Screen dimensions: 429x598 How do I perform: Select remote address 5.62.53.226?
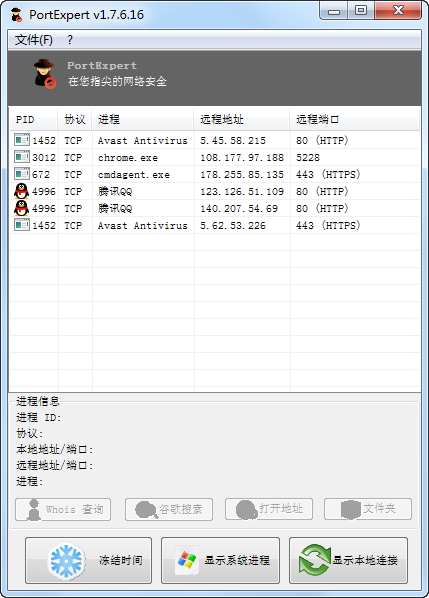233,225
